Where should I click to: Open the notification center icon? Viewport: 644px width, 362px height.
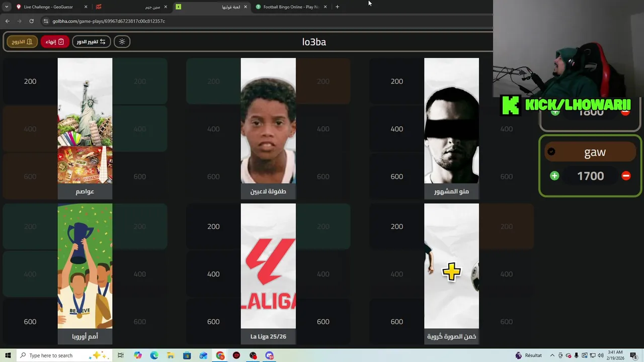coord(633,355)
